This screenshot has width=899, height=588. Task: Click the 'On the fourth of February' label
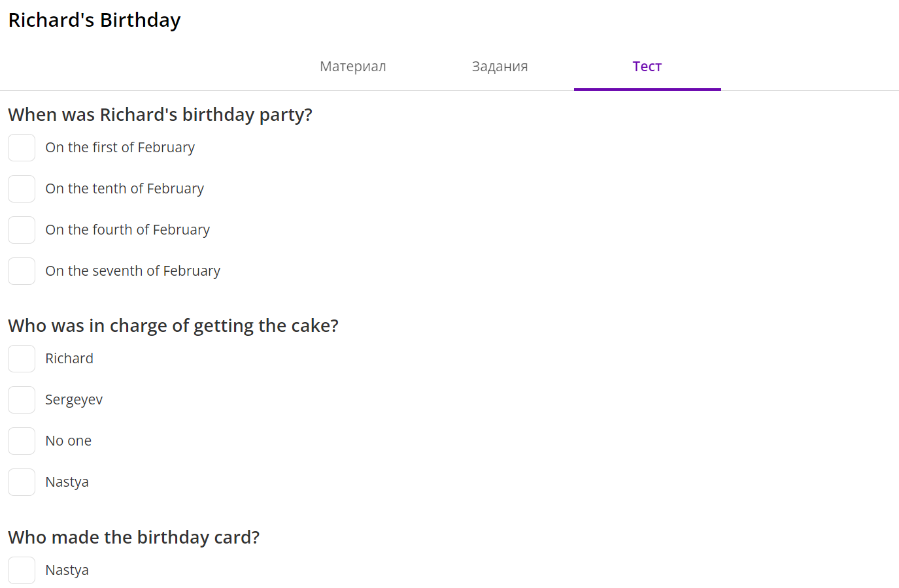(127, 230)
